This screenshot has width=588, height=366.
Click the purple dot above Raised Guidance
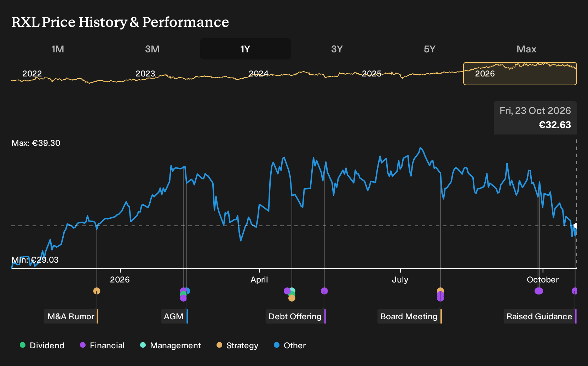coord(575,291)
